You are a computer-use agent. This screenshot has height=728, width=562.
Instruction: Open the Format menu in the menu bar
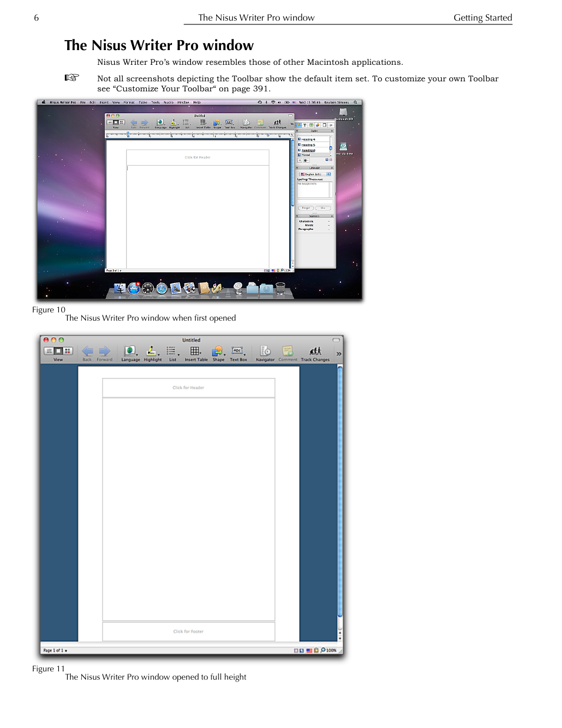pos(129,103)
